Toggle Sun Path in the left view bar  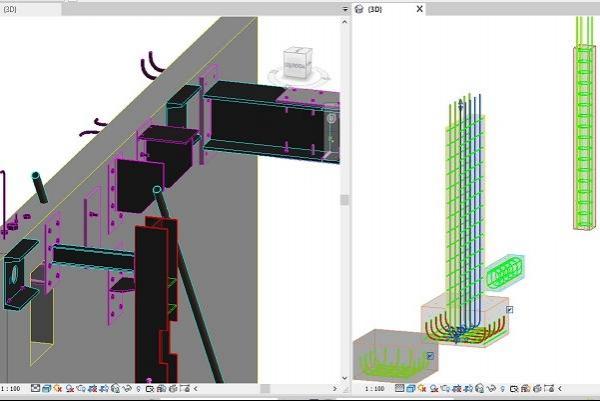coord(58,388)
